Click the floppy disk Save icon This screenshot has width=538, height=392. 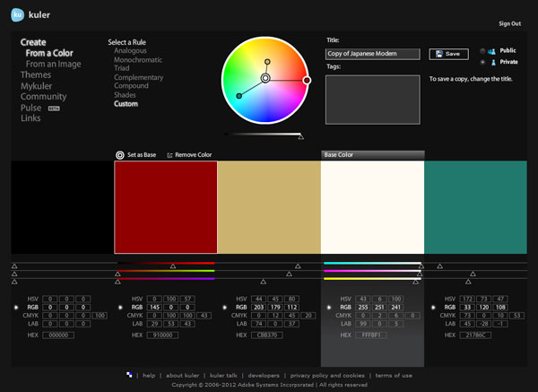pyautogui.click(x=438, y=54)
